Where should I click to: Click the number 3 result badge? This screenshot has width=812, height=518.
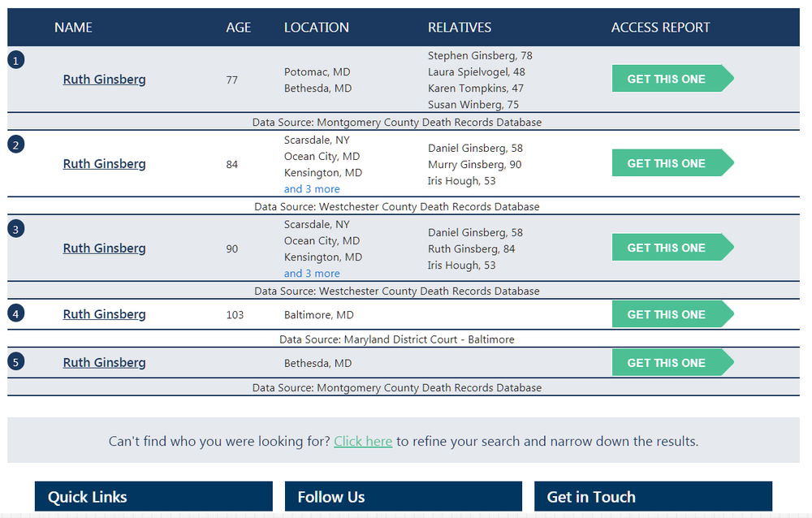point(15,229)
